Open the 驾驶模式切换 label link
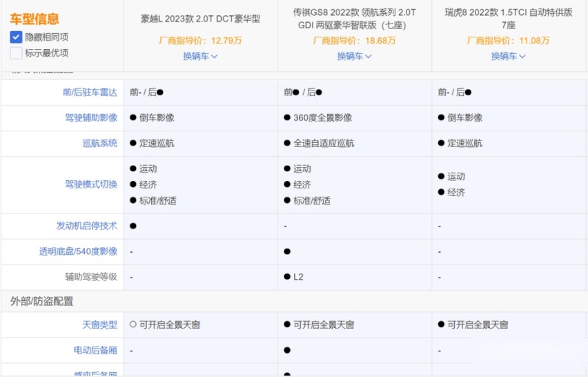This screenshot has height=377, width=588. point(91,184)
